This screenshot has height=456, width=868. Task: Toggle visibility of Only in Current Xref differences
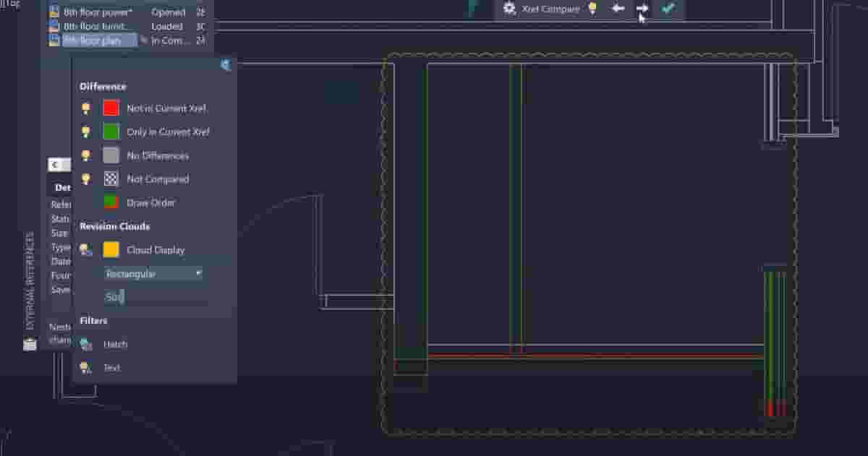87,132
